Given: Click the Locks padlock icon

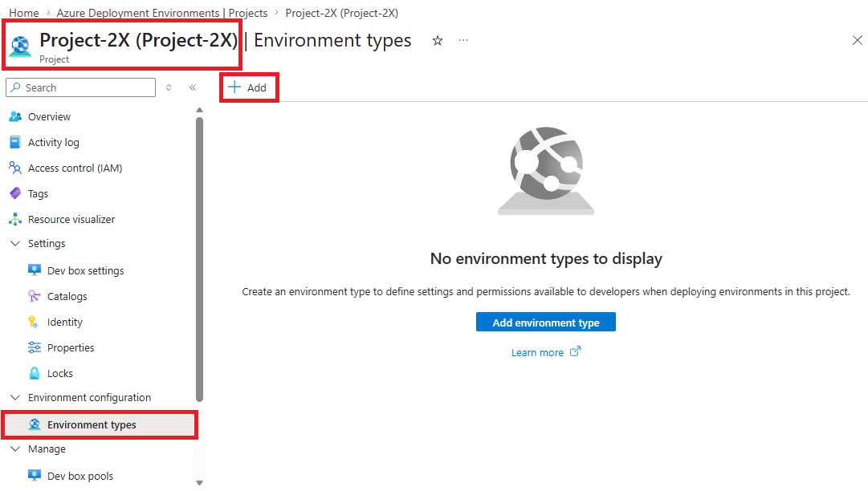Looking at the screenshot, I should click(35, 373).
